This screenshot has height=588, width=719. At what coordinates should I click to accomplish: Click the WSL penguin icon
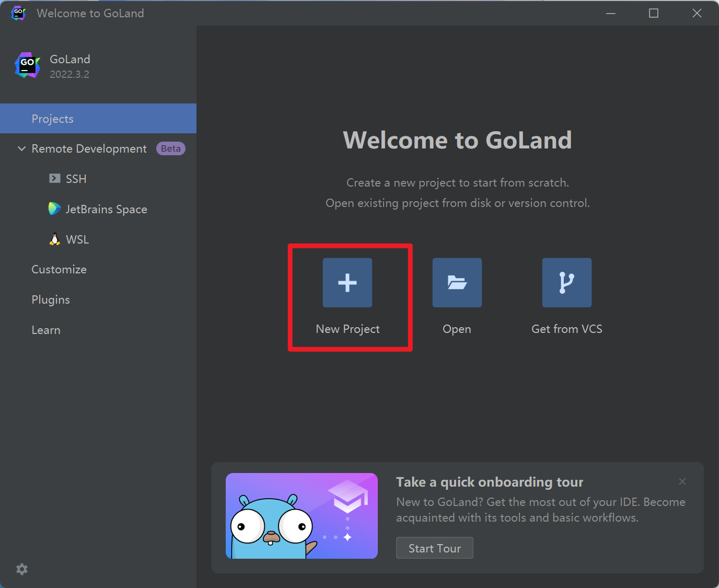click(x=54, y=239)
